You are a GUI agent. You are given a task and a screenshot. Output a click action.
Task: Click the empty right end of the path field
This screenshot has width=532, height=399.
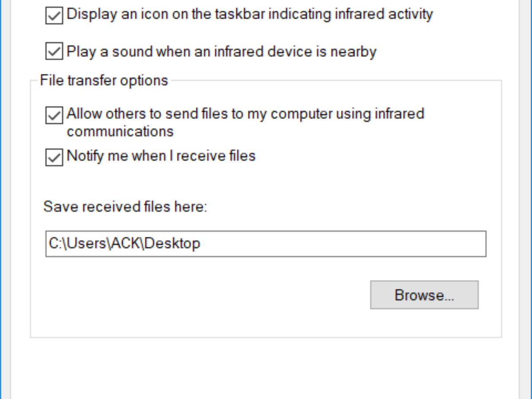tap(399, 243)
